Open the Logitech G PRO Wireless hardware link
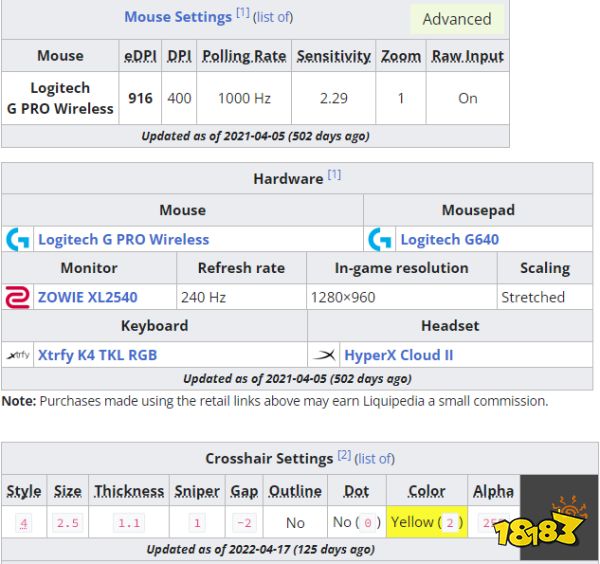 [x=124, y=240]
